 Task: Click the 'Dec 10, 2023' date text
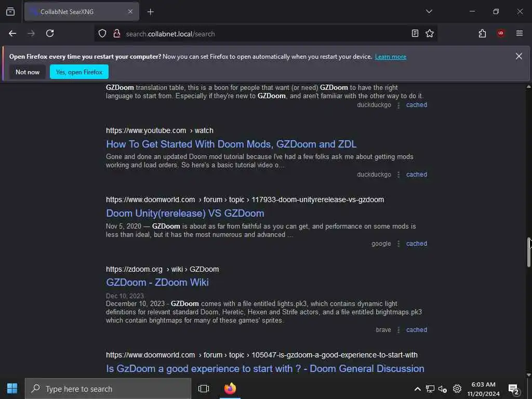pyautogui.click(x=125, y=296)
